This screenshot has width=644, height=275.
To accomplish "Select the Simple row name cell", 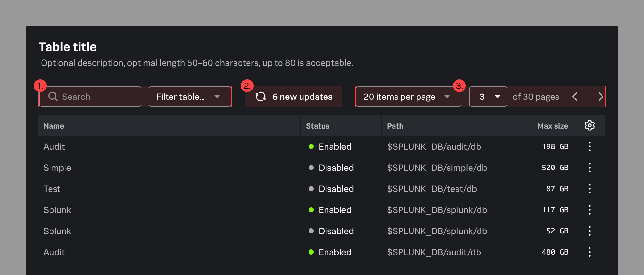I will (57, 168).
